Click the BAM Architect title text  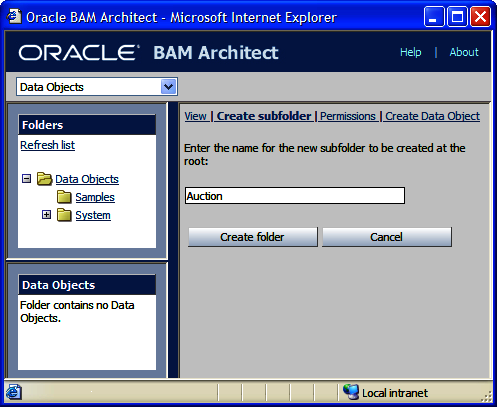[216, 53]
